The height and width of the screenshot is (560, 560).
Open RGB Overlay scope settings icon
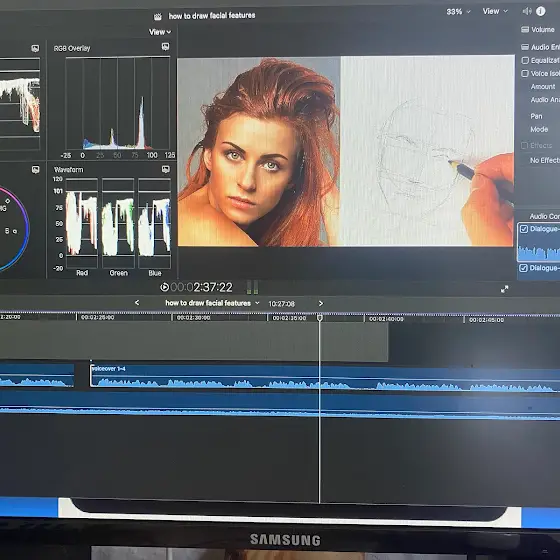tap(165, 46)
